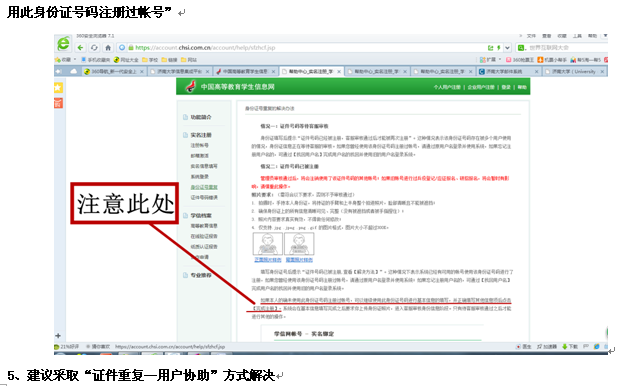Close the 济南大学邮件系统 tab
The height and width of the screenshot is (386, 620).
pyautogui.click(x=536, y=72)
